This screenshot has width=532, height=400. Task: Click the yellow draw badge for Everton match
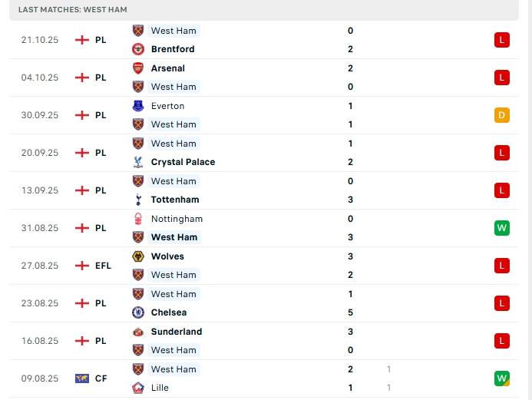(x=502, y=115)
